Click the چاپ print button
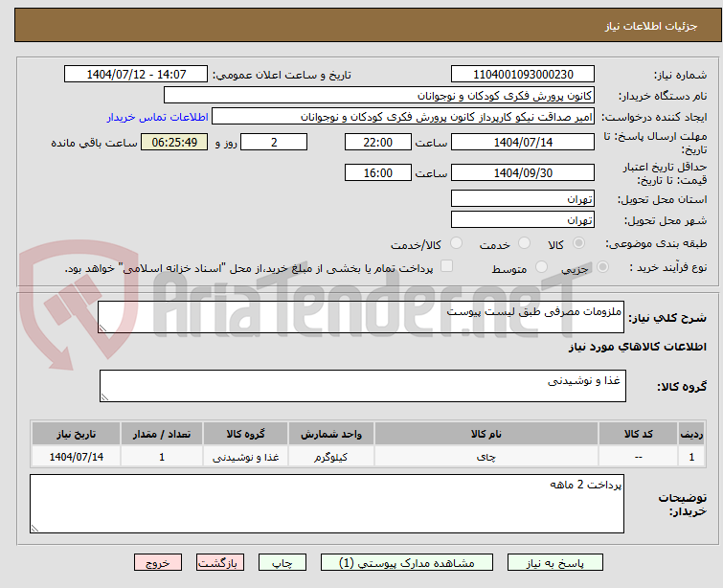This screenshot has height=588, width=723. pos(282,563)
